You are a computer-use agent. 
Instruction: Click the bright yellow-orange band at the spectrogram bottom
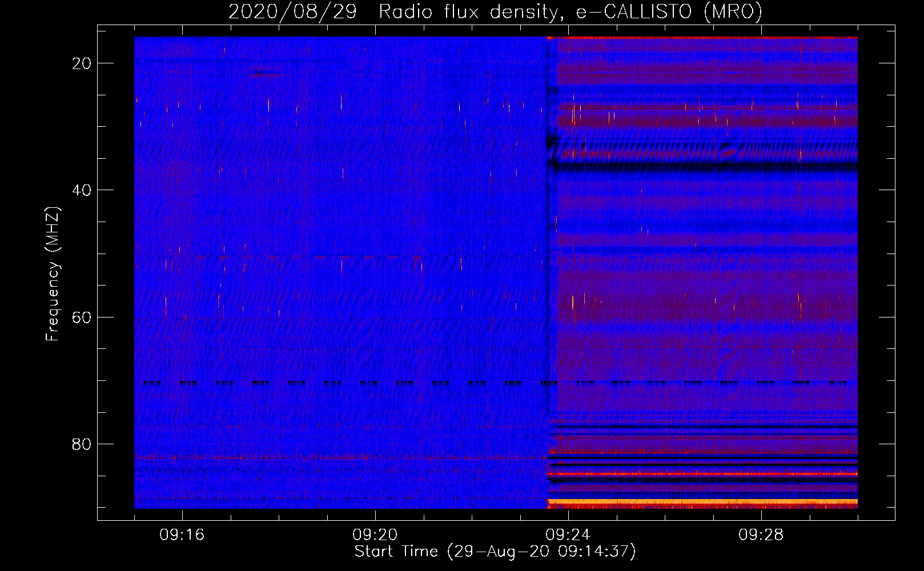(x=702, y=502)
